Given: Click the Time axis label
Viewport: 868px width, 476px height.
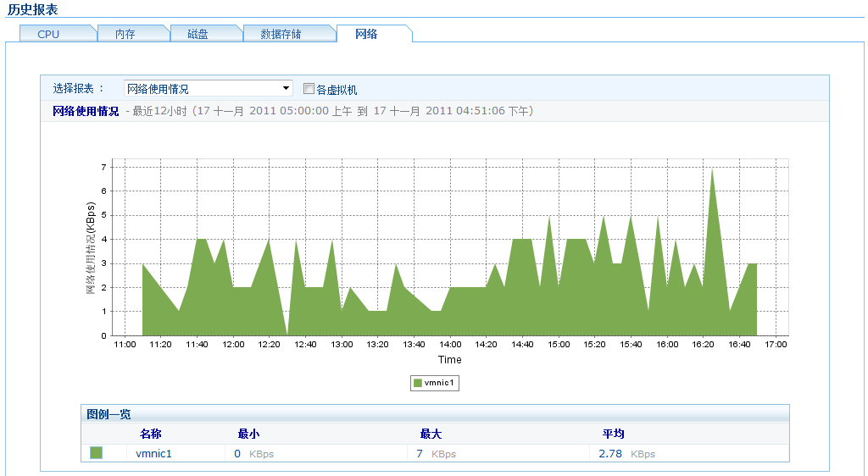Looking at the screenshot, I should 450,360.
